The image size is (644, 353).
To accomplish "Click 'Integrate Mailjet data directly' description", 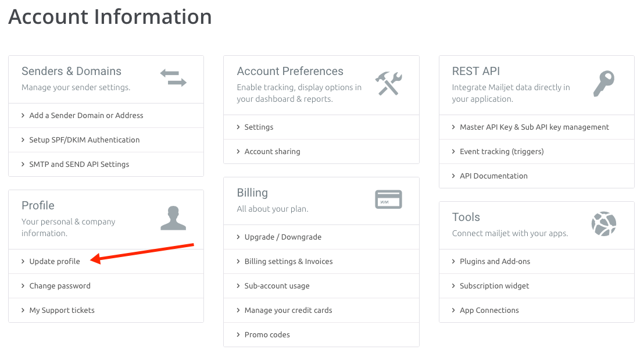I will (x=511, y=93).
